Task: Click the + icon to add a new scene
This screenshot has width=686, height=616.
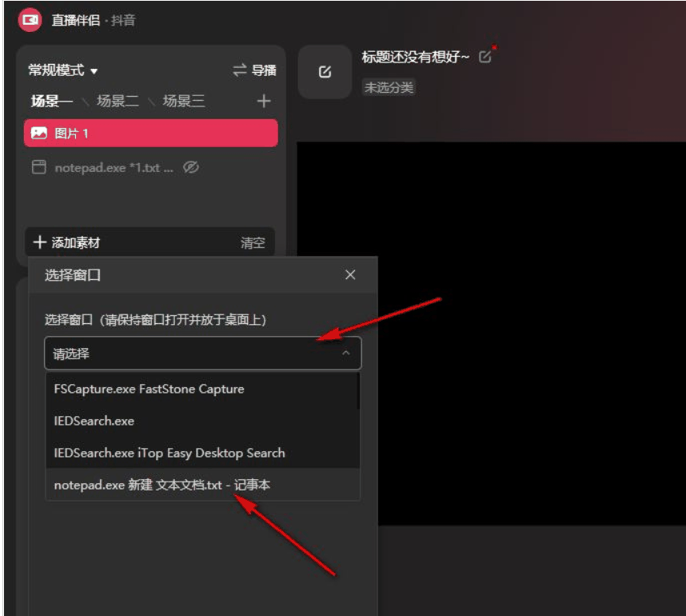Action: coord(265,101)
